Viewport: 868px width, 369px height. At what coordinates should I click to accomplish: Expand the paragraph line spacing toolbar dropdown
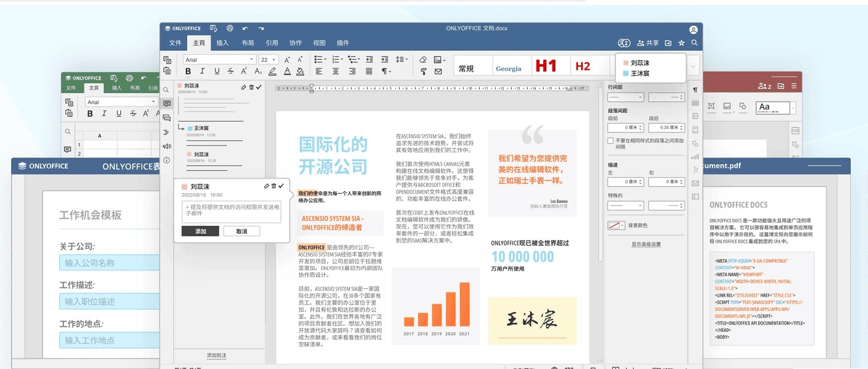pyautogui.click(x=407, y=59)
